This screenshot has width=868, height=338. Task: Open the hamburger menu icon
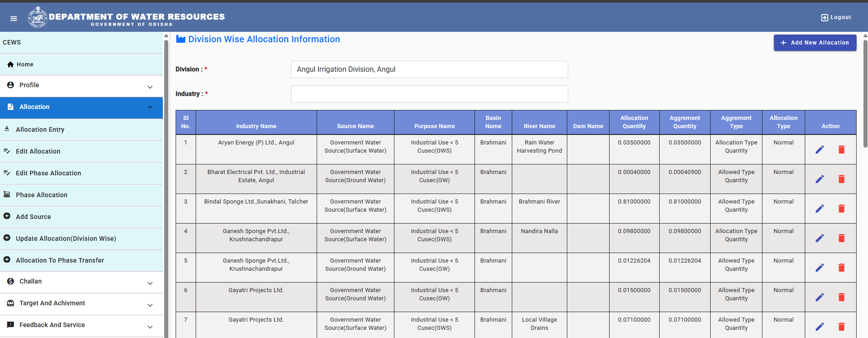tap(14, 19)
